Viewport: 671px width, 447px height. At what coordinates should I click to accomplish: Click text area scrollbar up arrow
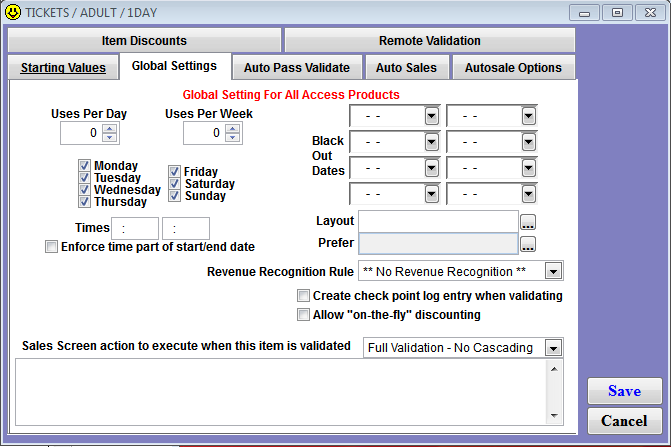pyautogui.click(x=554, y=369)
